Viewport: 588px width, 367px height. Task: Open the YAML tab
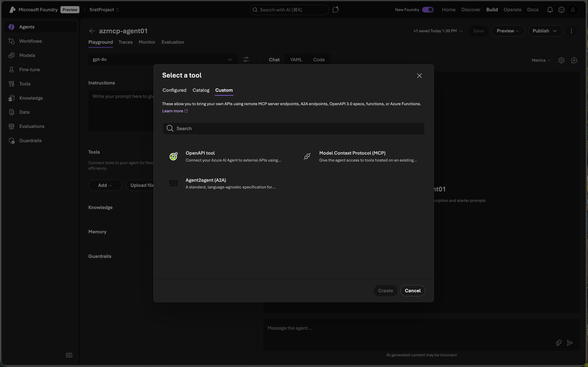click(x=296, y=60)
